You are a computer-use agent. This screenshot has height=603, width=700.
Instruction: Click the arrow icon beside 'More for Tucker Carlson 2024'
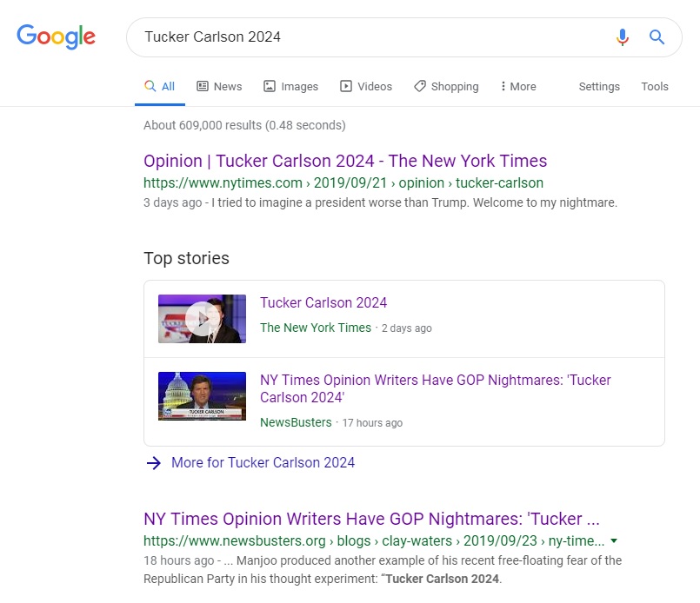tap(154, 463)
